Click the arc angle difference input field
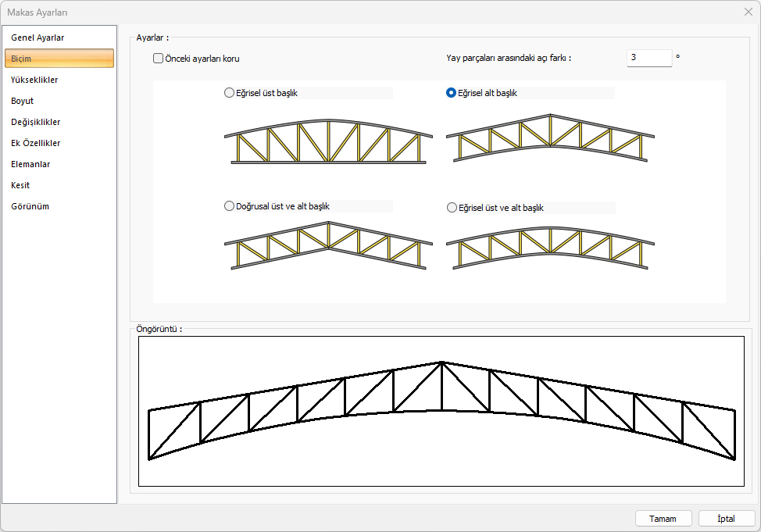This screenshot has width=761, height=532. 648,58
